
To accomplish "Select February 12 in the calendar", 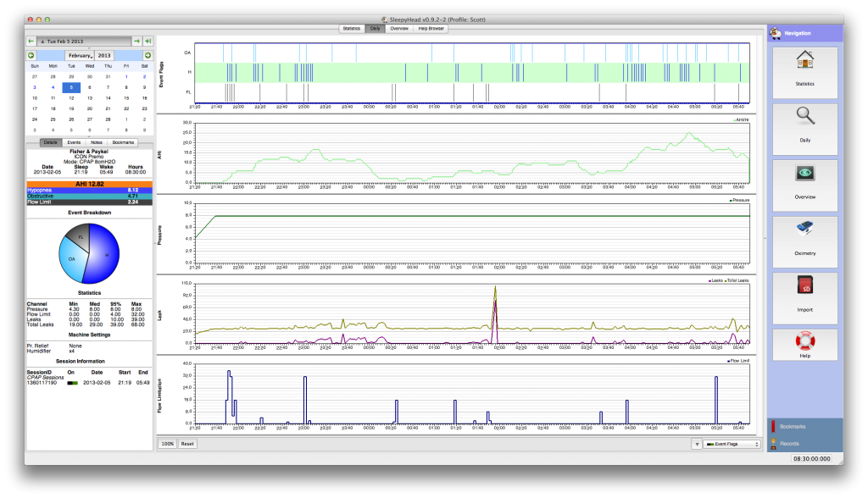I will tap(70, 97).
